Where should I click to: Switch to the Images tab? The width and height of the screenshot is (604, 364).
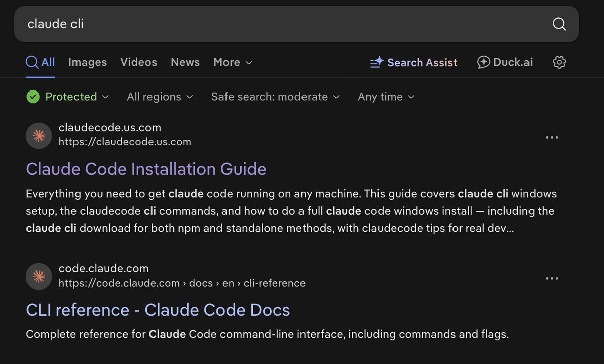88,62
